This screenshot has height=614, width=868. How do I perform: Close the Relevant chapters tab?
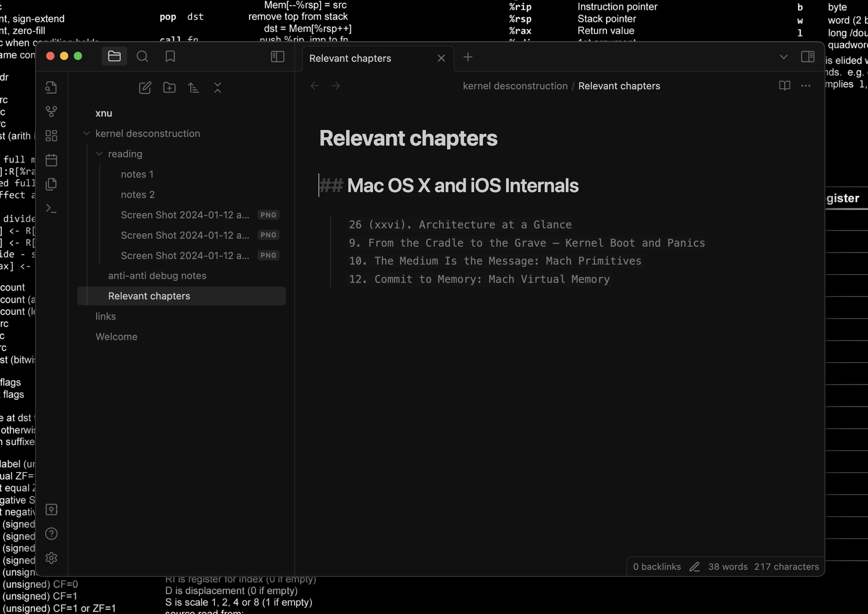(441, 58)
